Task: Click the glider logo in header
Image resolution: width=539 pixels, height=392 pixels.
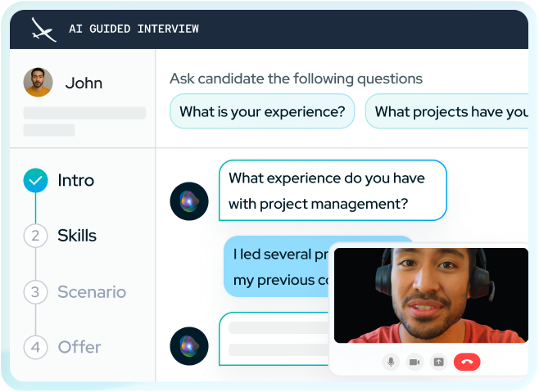Action: tap(43, 29)
